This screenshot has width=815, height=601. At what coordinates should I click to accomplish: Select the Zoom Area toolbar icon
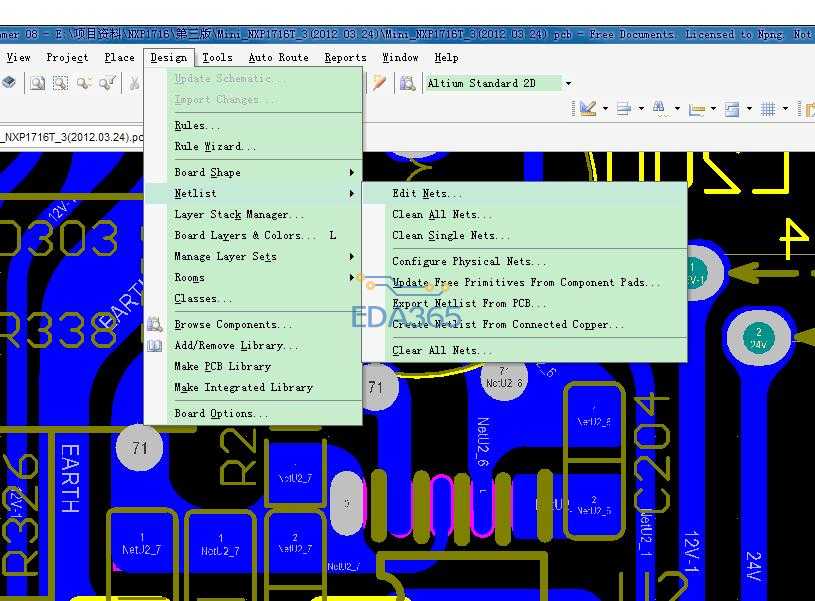pyautogui.click(x=61, y=83)
